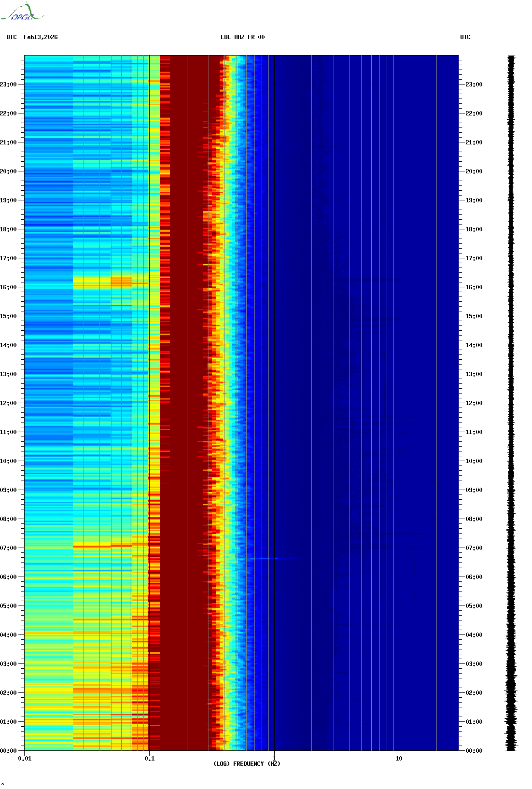Click 05:00 on the right time axis

click(x=474, y=606)
